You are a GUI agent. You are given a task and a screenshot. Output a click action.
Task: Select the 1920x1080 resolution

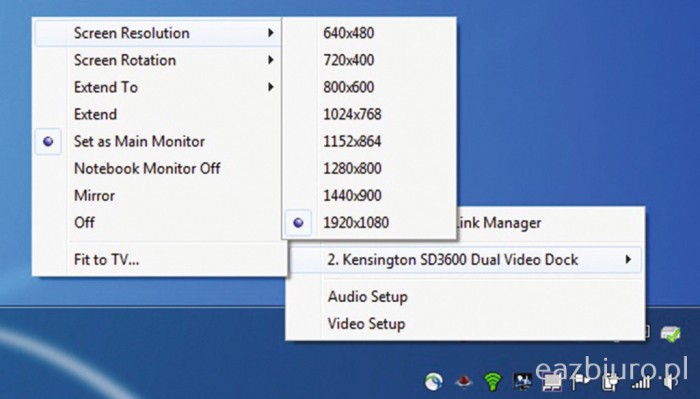(369, 222)
